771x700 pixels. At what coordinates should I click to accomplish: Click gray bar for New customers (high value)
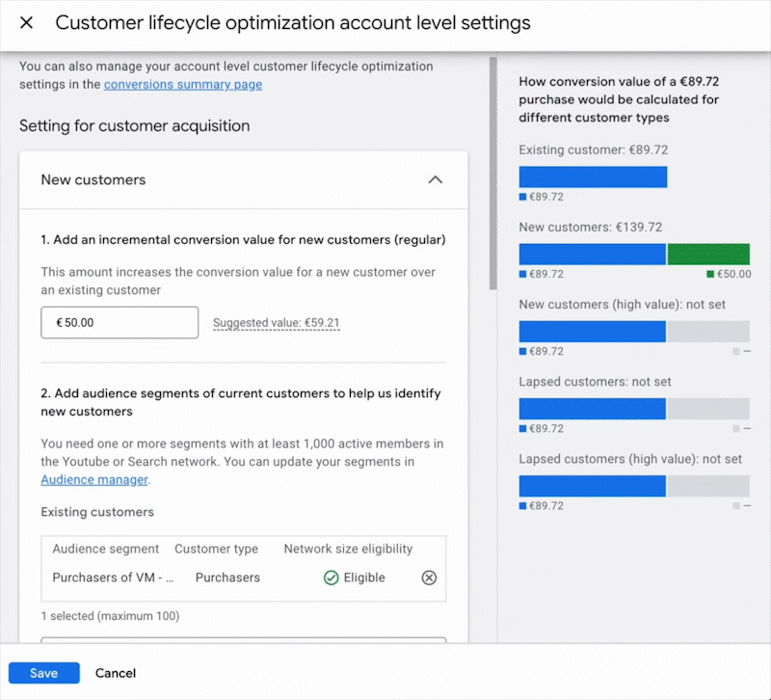tap(707, 332)
